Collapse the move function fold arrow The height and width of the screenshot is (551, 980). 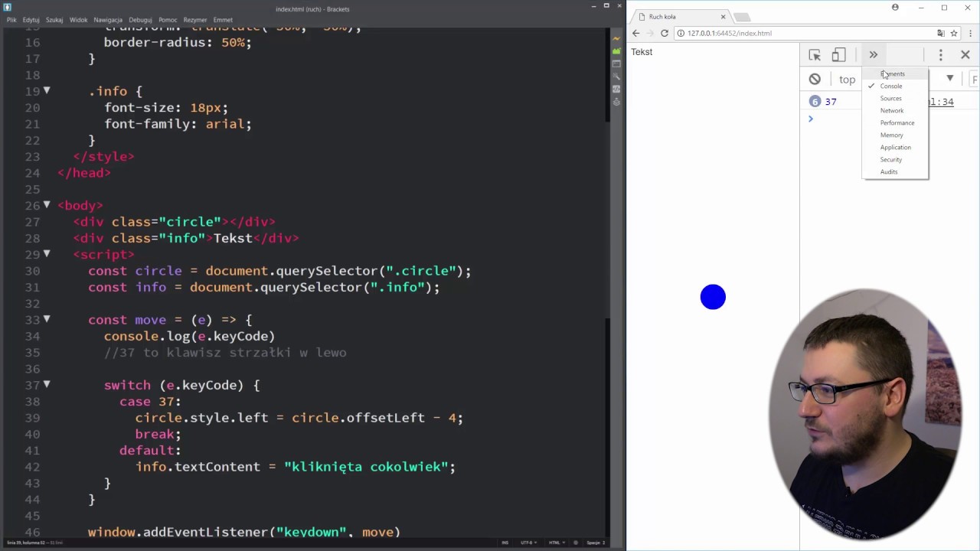[47, 318]
